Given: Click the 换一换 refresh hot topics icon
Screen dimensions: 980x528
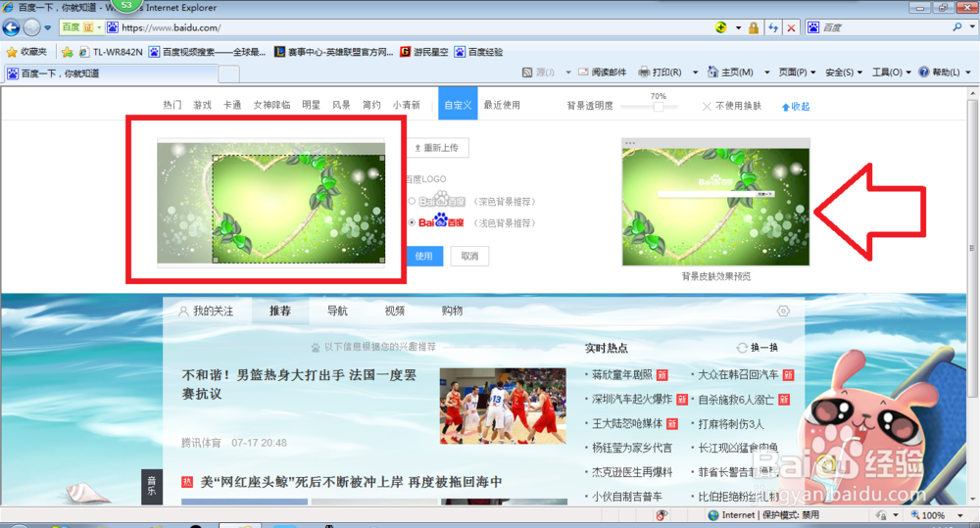Looking at the screenshot, I should (742, 348).
